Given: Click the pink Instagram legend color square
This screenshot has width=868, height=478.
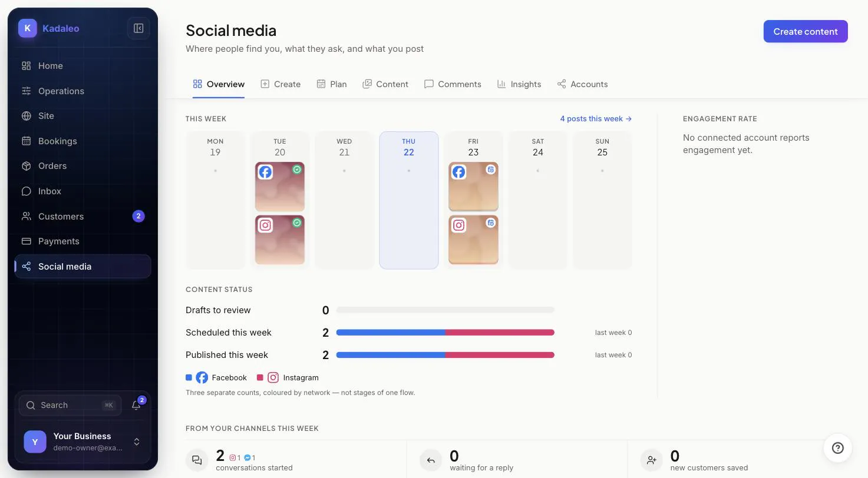Looking at the screenshot, I should click(260, 378).
